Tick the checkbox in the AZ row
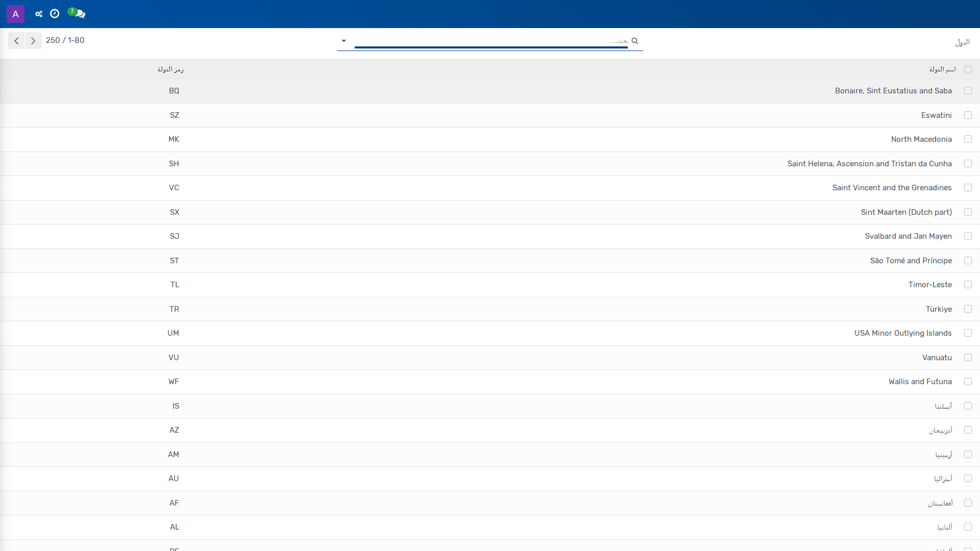 pos(968,430)
